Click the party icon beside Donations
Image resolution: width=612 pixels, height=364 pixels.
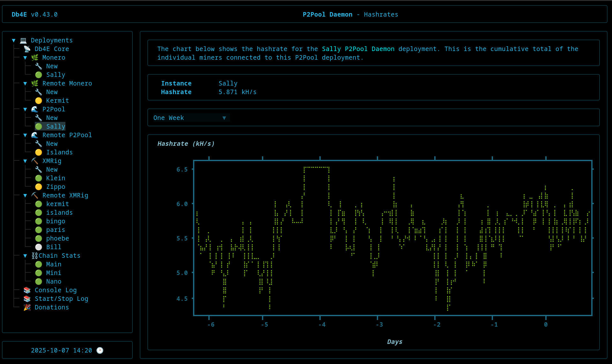(x=27, y=307)
